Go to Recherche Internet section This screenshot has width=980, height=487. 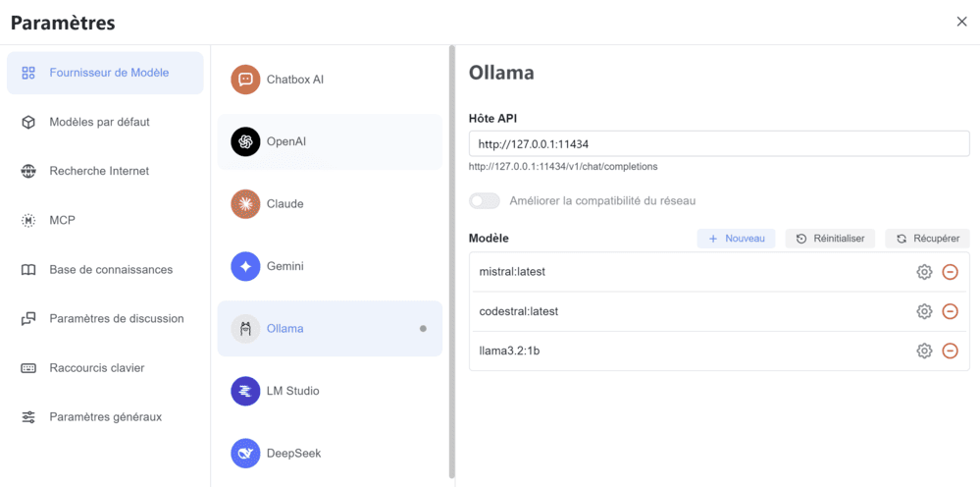(99, 171)
